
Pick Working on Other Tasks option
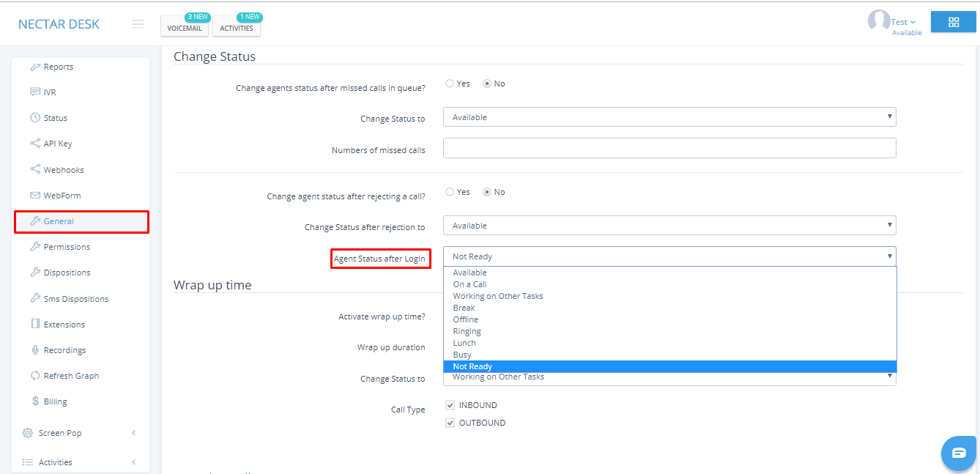(x=669, y=296)
